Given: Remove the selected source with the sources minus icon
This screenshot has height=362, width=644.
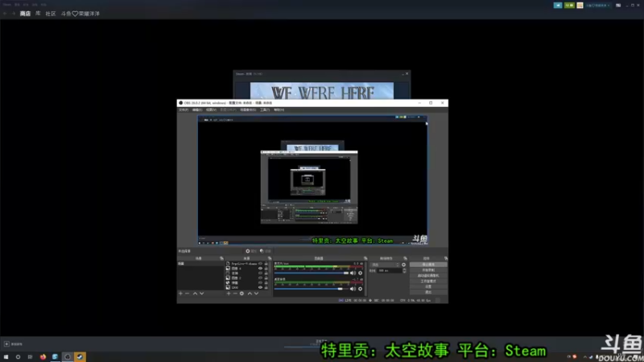Looking at the screenshot, I should click(x=235, y=294).
